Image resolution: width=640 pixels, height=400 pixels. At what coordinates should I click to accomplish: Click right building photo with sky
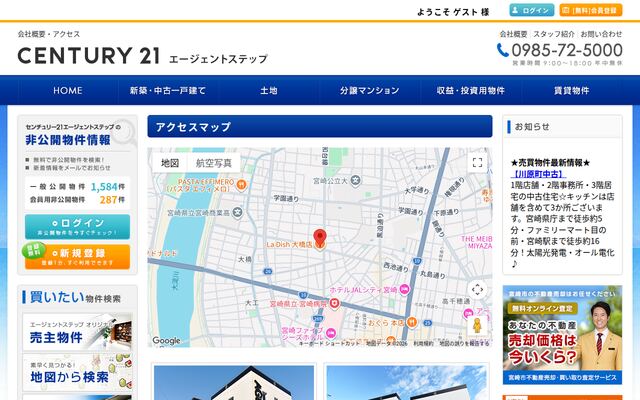coord(407,383)
